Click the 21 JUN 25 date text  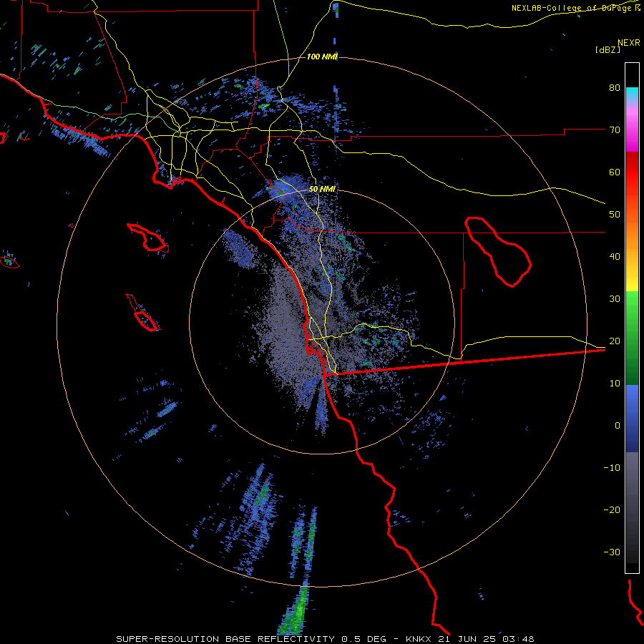click(x=466, y=639)
